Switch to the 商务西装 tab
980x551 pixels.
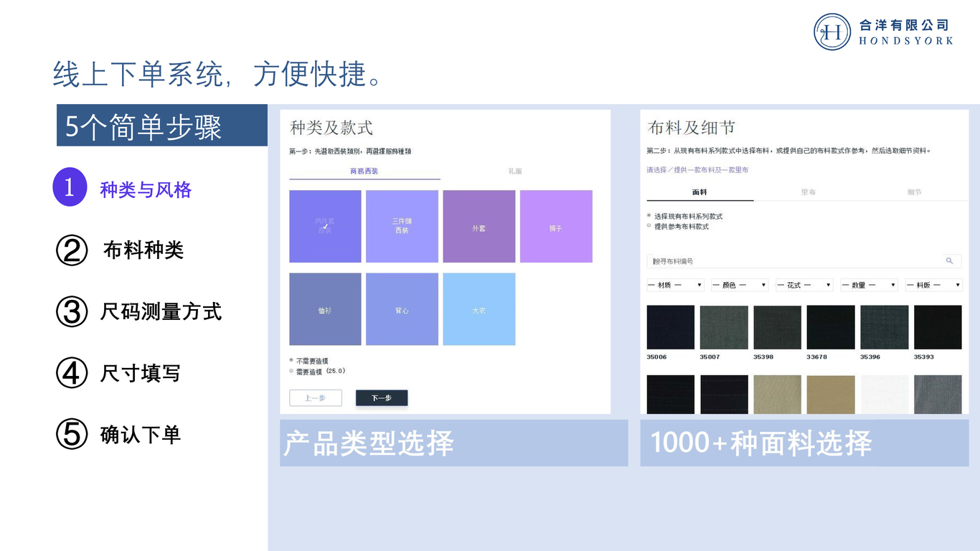(364, 171)
